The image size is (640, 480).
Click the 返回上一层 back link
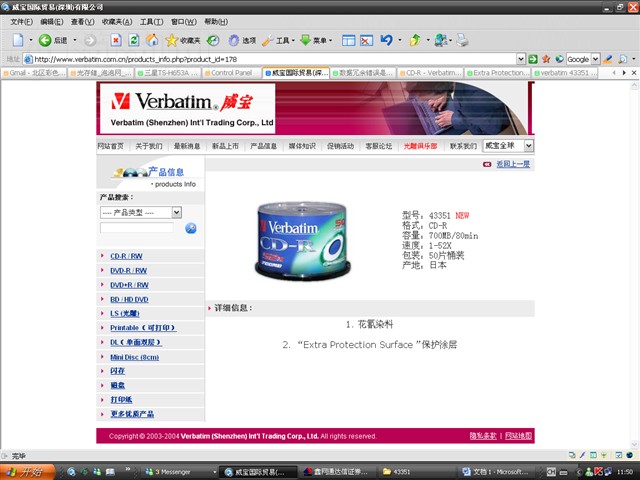pyautogui.click(x=513, y=164)
